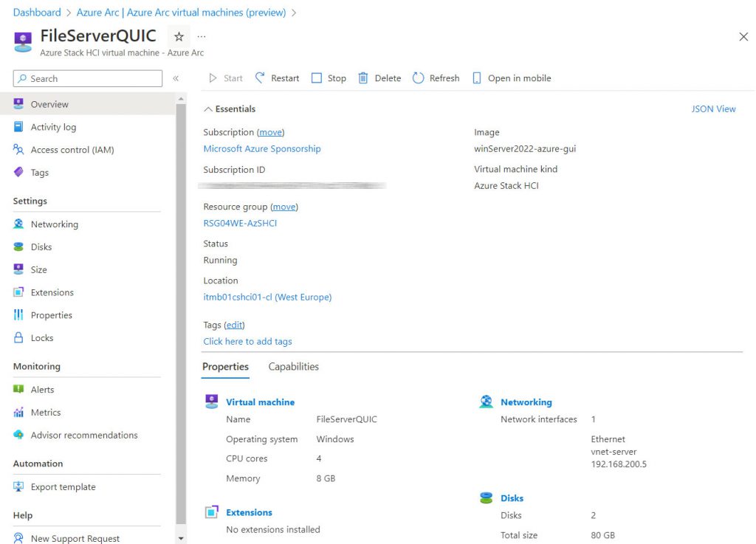Click the Metrics chart icon
The image size is (756, 544).
pos(18,412)
